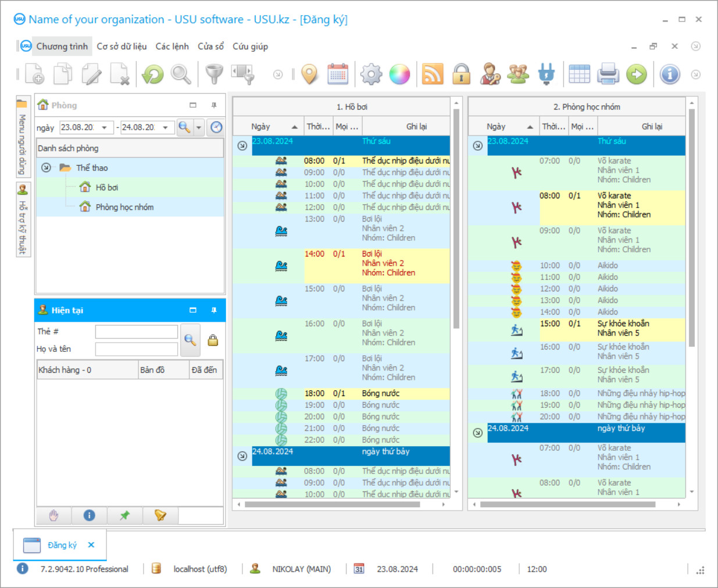Click the Khách hàng - 0 column header
This screenshot has height=588, width=718.
click(x=87, y=370)
